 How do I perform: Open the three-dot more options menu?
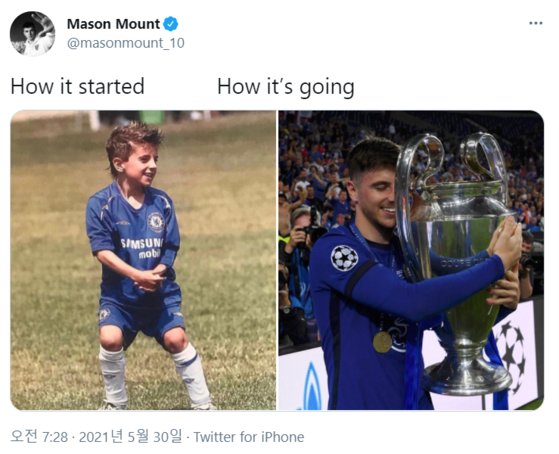pyautogui.click(x=535, y=24)
